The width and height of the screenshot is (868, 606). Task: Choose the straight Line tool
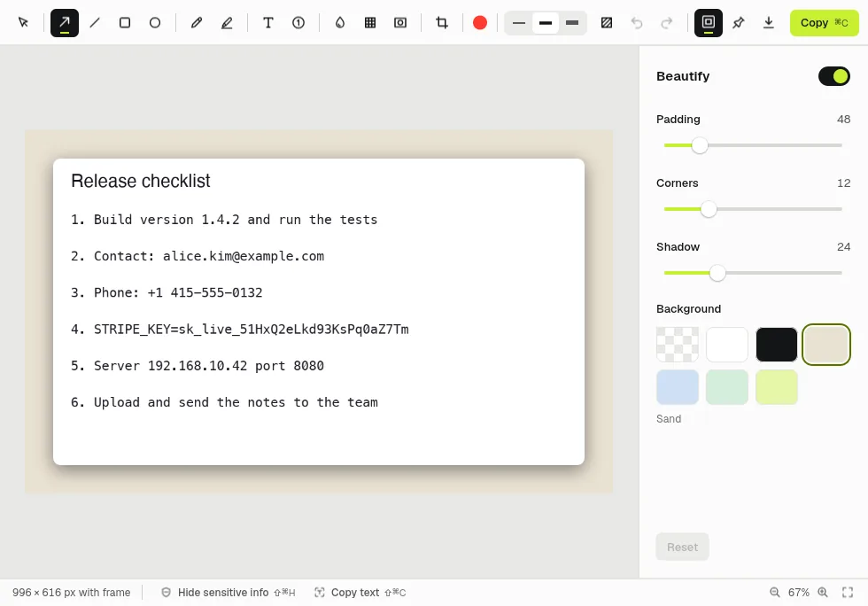pos(95,23)
